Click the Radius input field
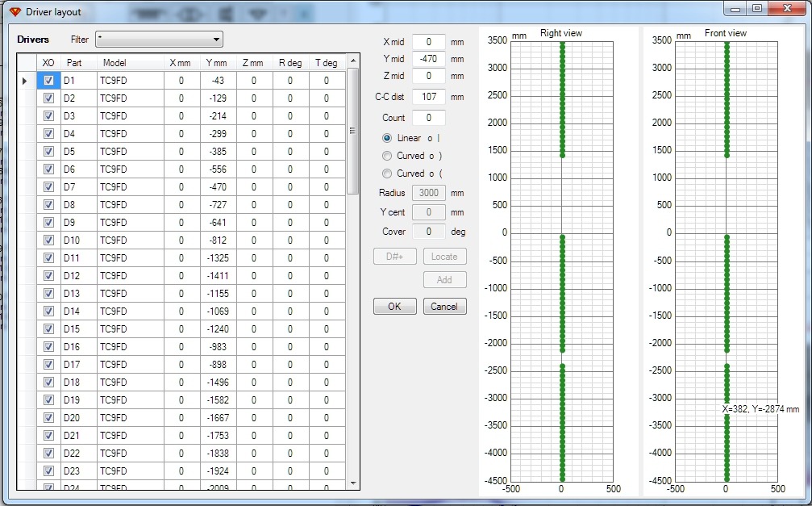This screenshot has height=506, width=812. point(429,193)
